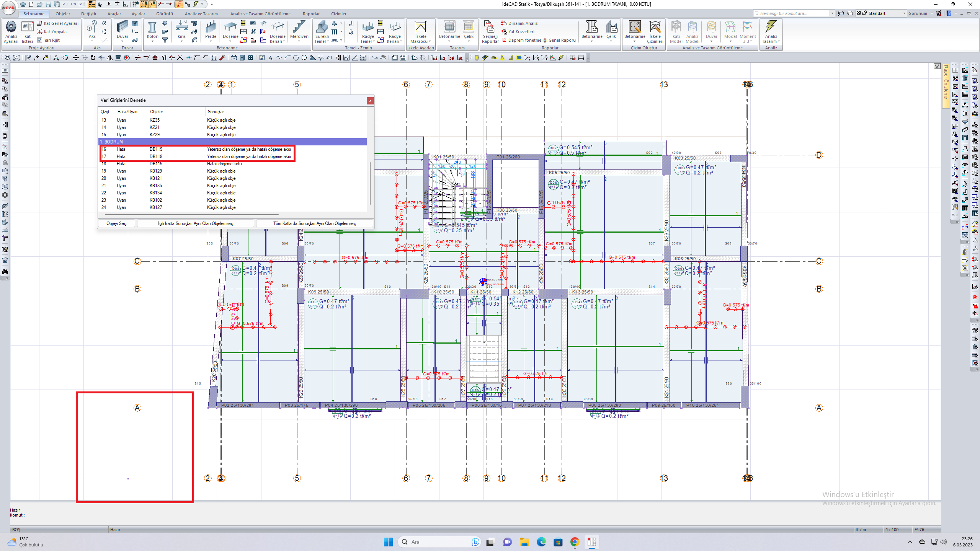Image resolution: width=980 pixels, height=551 pixels.
Task: Click the binoculars find icon in left sidebar
Action: pyautogui.click(x=5, y=271)
